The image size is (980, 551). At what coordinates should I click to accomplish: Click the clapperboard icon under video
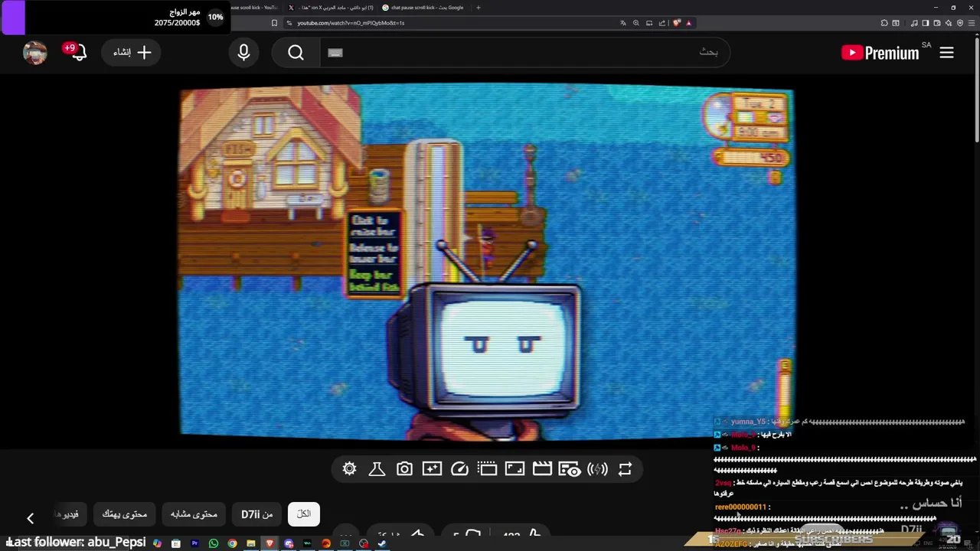(542, 469)
